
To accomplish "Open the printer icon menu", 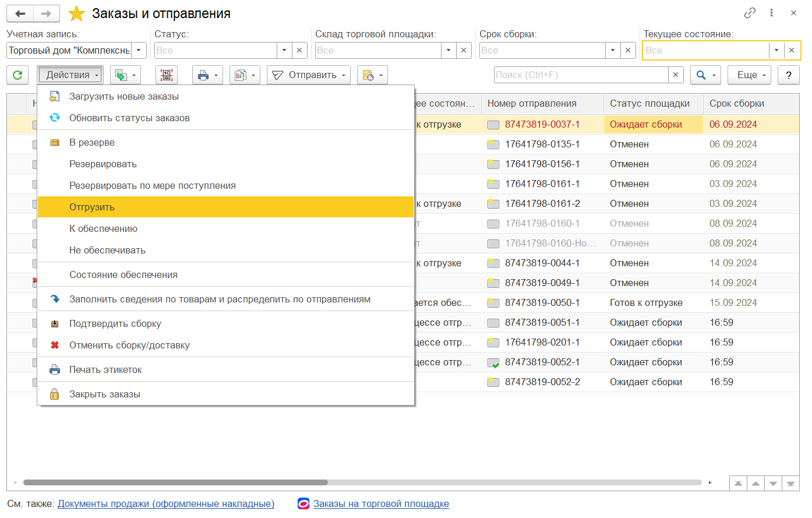I will click(207, 75).
